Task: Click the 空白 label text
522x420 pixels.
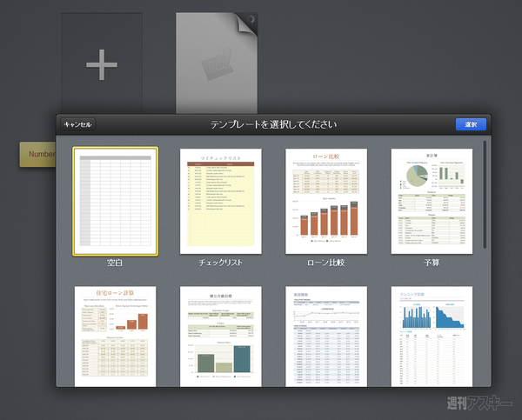Action: [x=115, y=263]
